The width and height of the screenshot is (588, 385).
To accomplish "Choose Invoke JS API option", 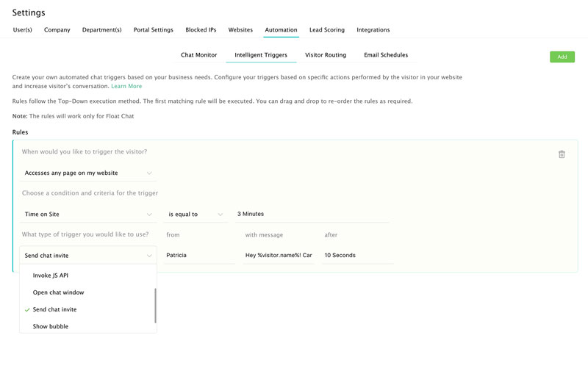I will point(88,276).
